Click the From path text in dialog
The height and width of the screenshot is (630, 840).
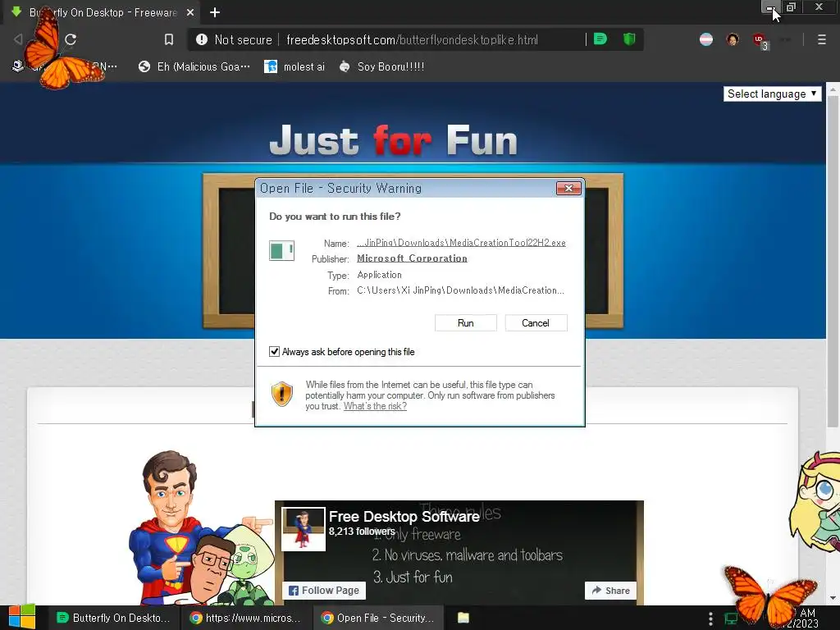[460, 290]
